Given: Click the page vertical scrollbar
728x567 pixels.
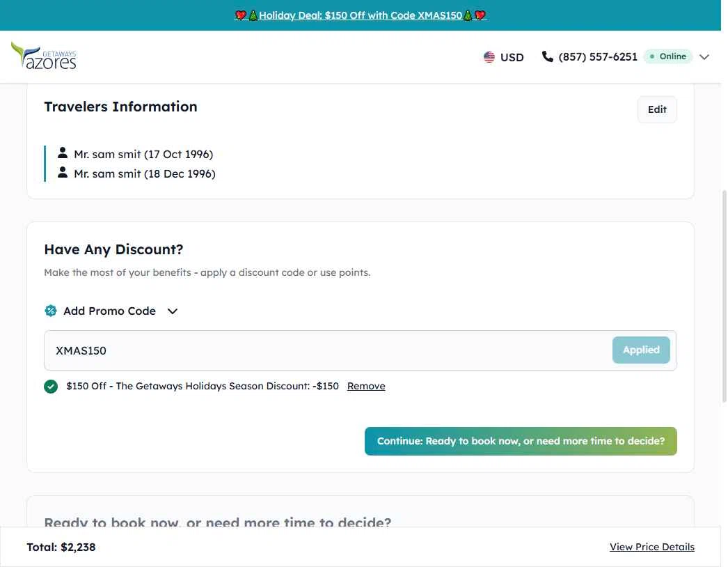Looking at the screenshot, I should (x=724, y=295).
